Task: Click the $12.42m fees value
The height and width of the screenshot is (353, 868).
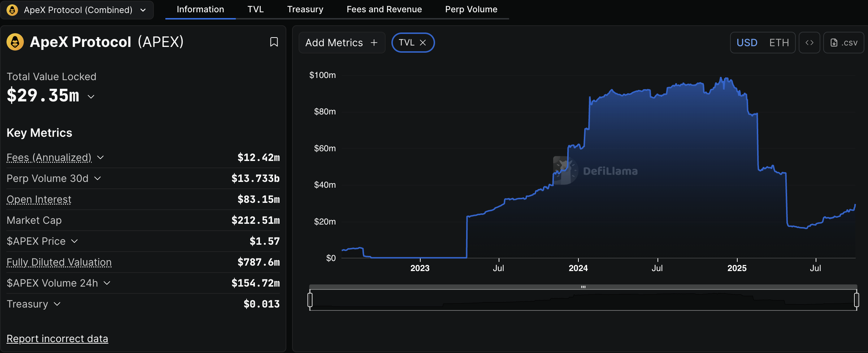Action: (x=259, y=157)
